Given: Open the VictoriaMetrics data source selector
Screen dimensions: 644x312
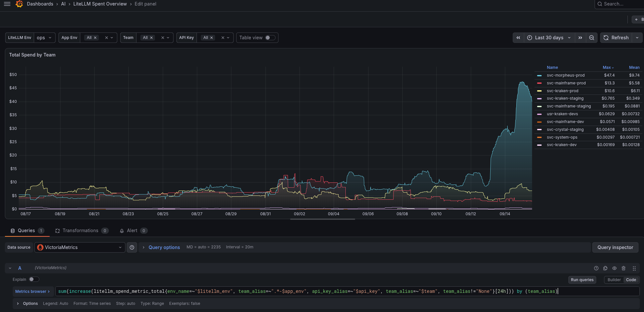Looking at the screenshot, I should pyautogui.click(x=80, y=247).
